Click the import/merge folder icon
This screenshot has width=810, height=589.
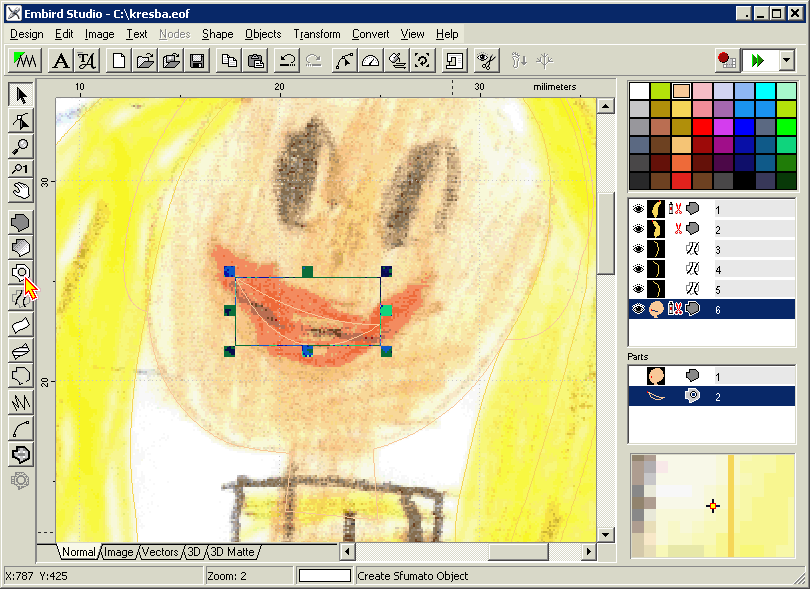171,61
